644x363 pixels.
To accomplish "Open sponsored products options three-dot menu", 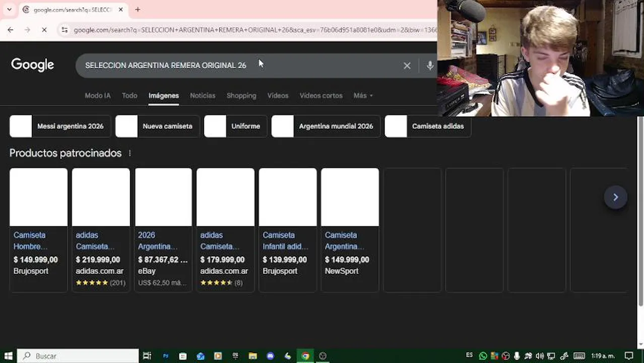I will (130, 153).
